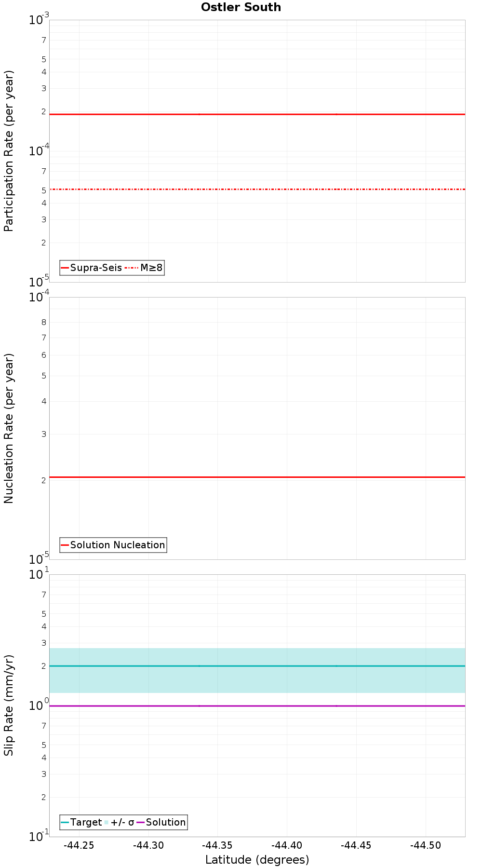Click the +/- σ legend swatch

[107, 822]
